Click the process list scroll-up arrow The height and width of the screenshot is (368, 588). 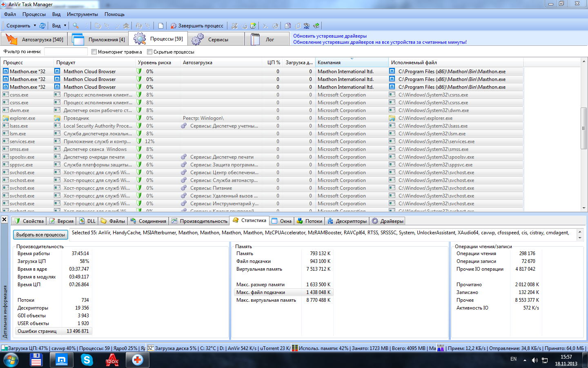click(x=584, y=62)
